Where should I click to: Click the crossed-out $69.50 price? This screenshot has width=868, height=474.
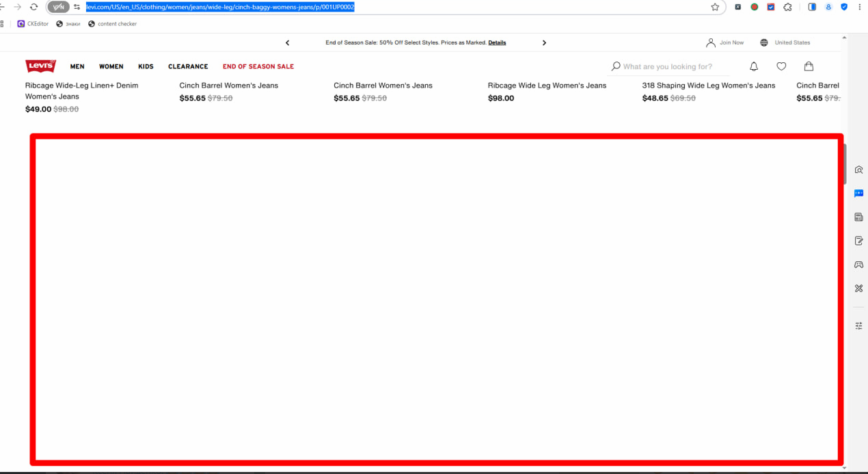(x=683, y=98)
